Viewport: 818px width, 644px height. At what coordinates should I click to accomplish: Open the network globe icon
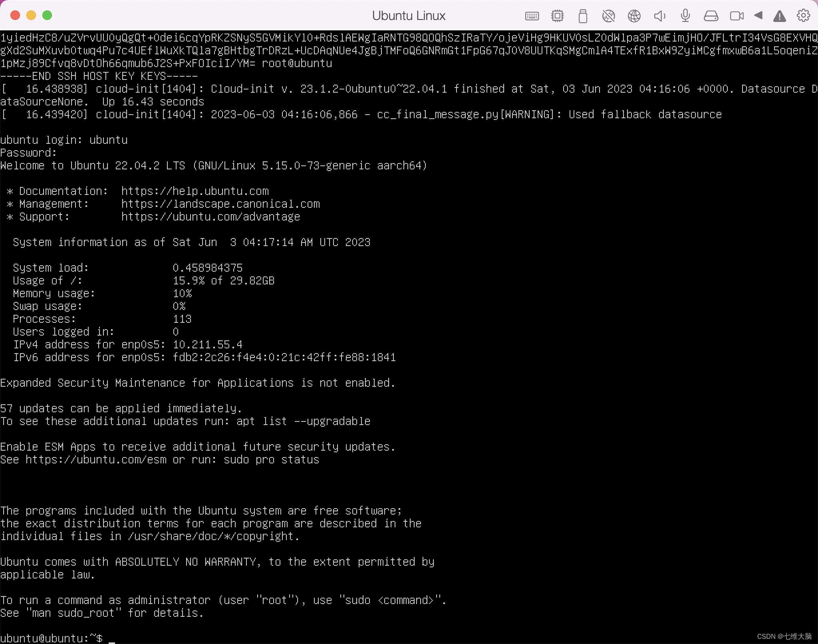pyautogui.click(x=634, y=16)
